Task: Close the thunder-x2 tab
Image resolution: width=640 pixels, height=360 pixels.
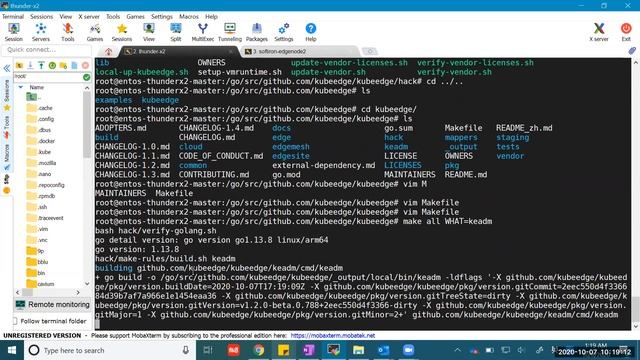Action: point(231,51)
